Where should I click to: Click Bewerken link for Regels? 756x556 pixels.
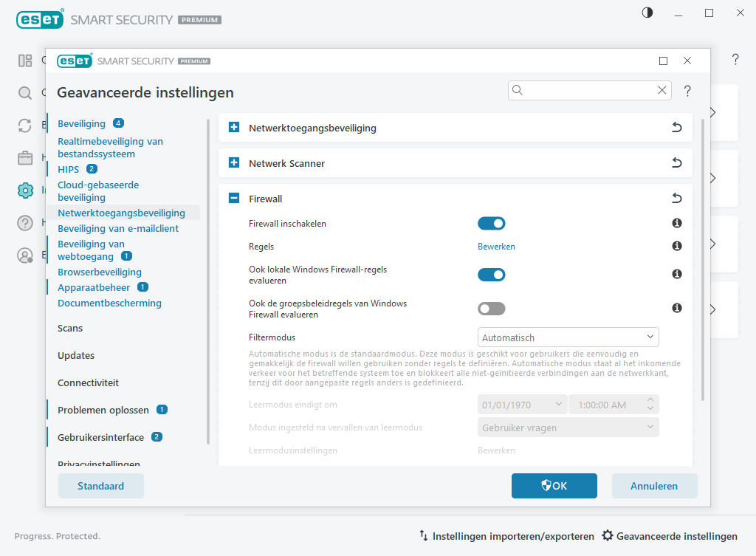tap(496, 247)
